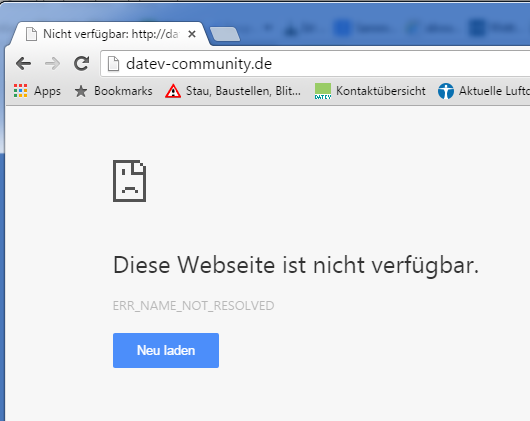Click the DATEV Kontaktübersicht bookmark icon
Screen dimensions: 530x421
coord(323,91)
